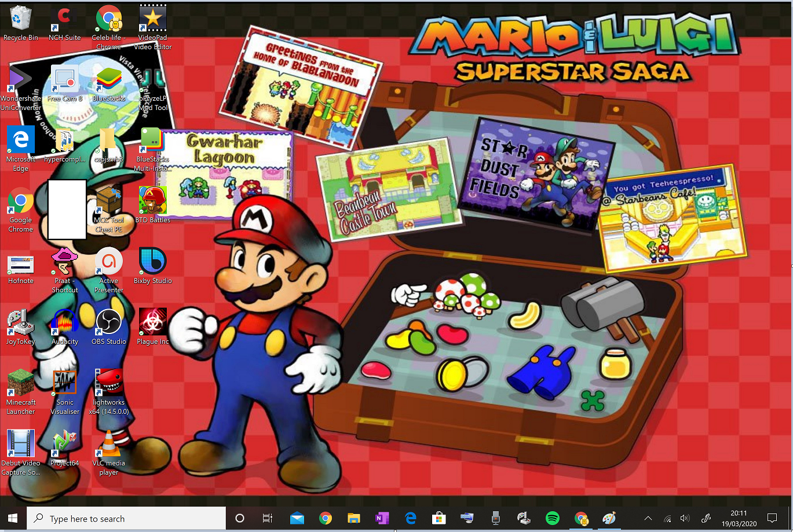Viewport: 793px width, 532px height.
Task: Show hidden system tray icons
Action: point(648,519)
